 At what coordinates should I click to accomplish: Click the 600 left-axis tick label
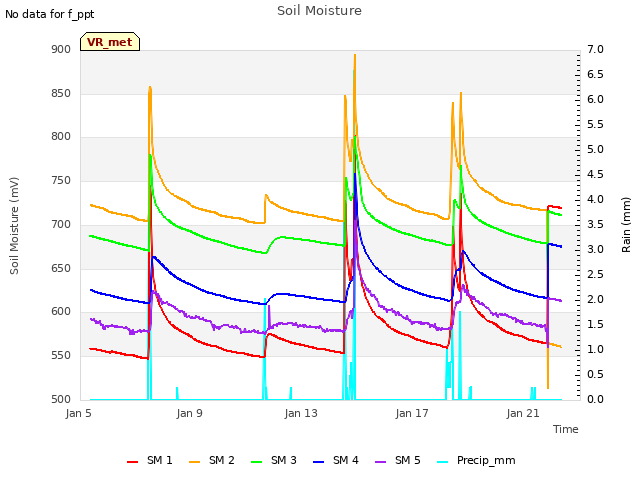pyautogui.click(x=61, y=311)
